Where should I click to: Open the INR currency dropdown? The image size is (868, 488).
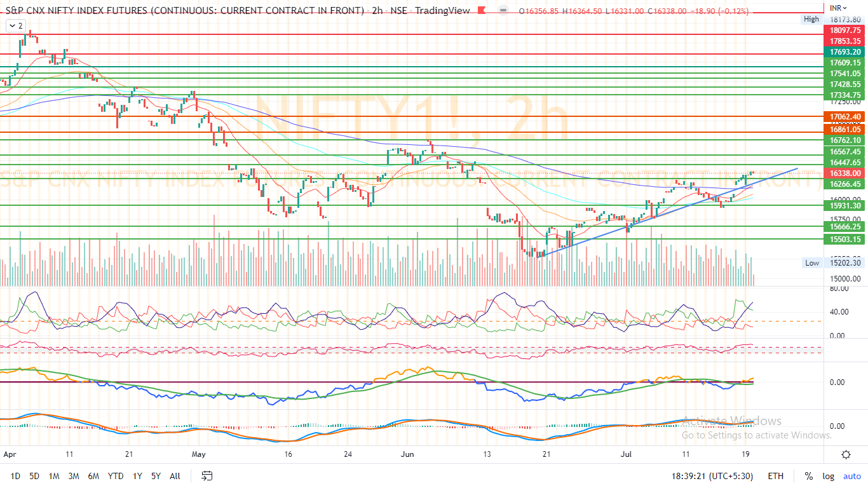[839, 9]
